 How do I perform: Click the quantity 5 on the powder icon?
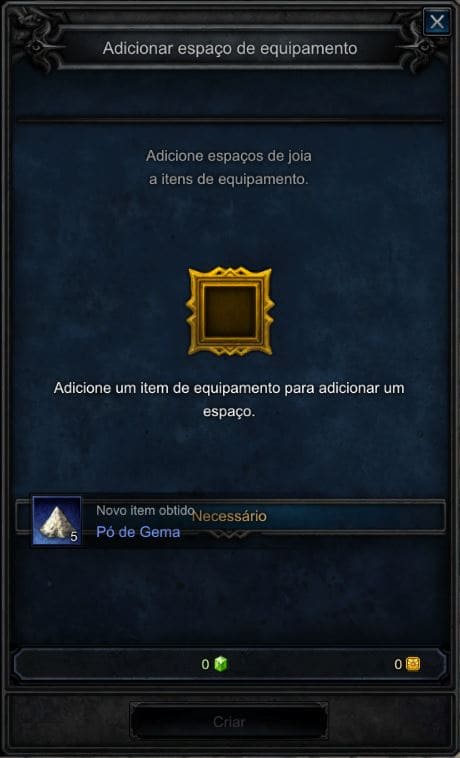(x=74, y=537)
